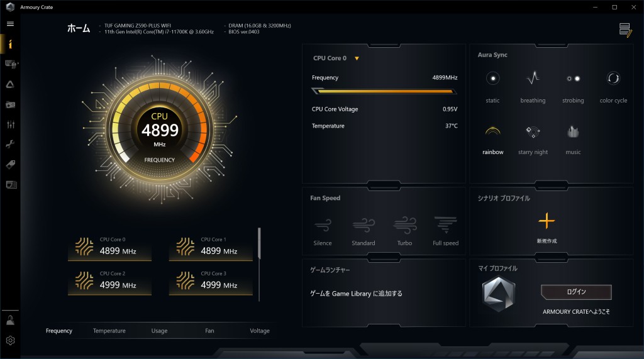Expand the sidebar with the hamburger menu
Image resolution: width=644 pixels, height=359 pixels.
tap(11, 23)
